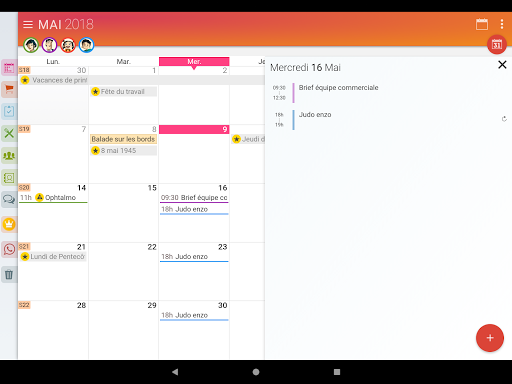Viewport: 512px width, 384px height.
Task: Close the Mercredi 16 Mai detail panel
Action: (502, 65)
